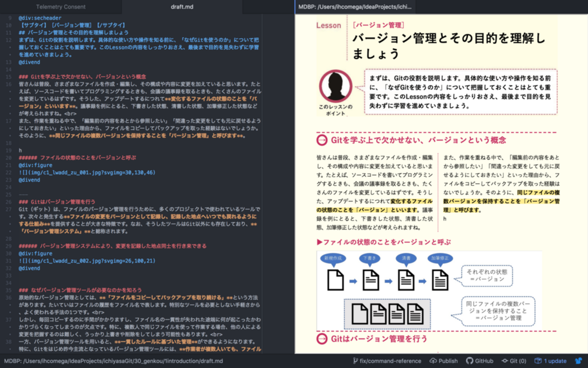Click the silhouette avatar in the preview
The height and width of the screenshot is (368, 588).
click(335, 86)
